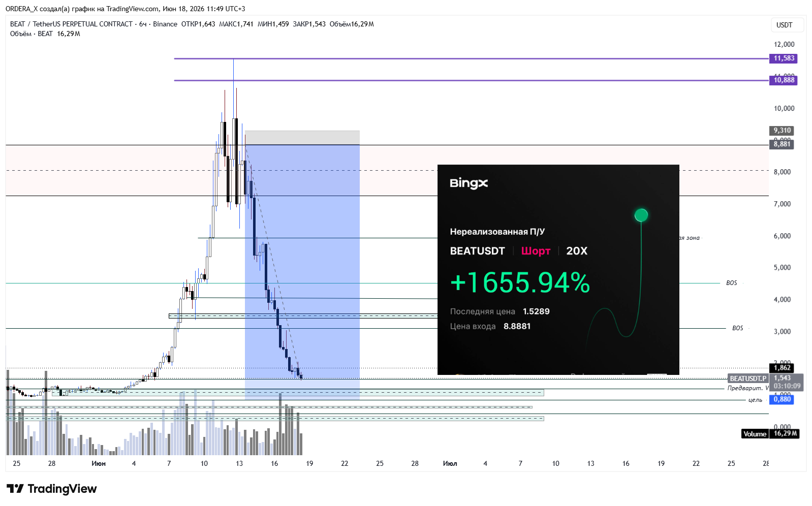Click the Последняя цена 1.5289 row
The width and height of the screenshot is (812, 506).
tap(499, 311)
